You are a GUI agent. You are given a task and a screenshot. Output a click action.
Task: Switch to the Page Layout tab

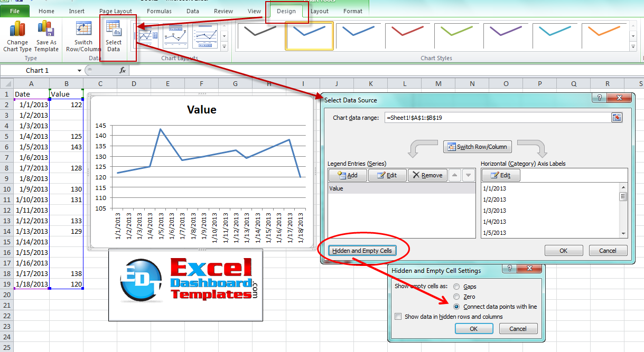point(116,11)
